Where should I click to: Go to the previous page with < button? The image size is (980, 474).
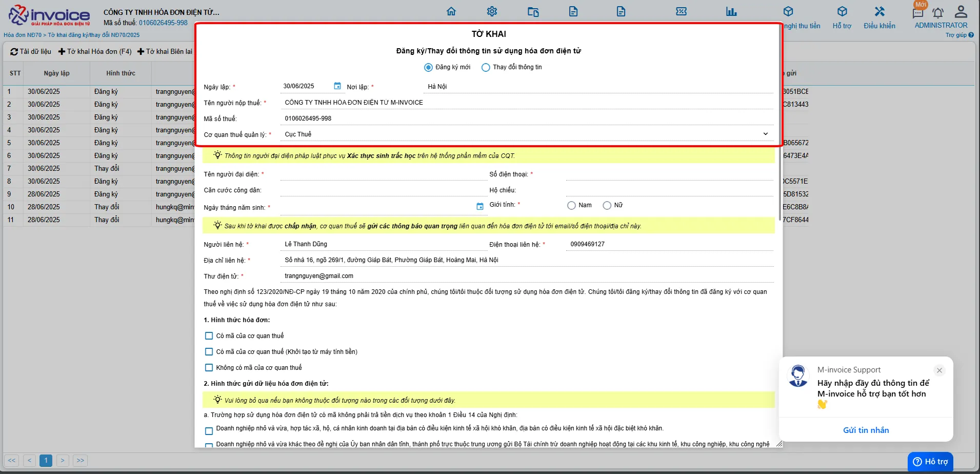[x=29, y=460]
